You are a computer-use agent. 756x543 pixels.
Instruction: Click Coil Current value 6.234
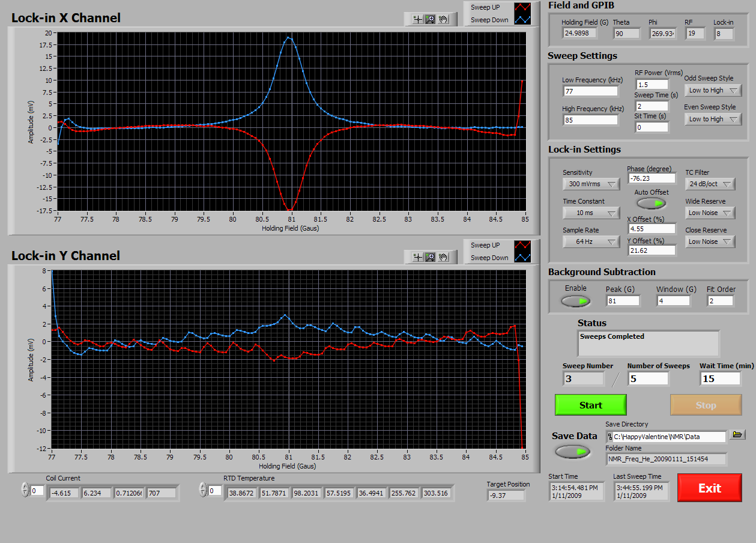coord(97,493)
